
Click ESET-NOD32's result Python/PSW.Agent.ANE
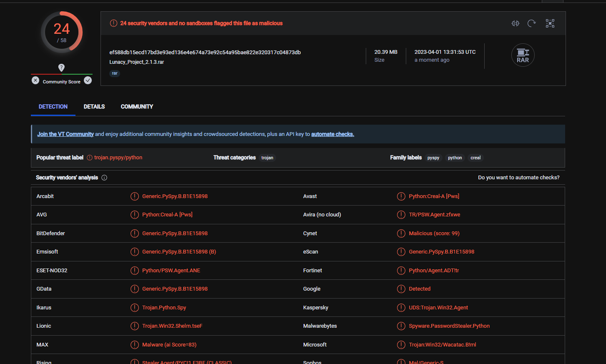[x=171, y=271]
